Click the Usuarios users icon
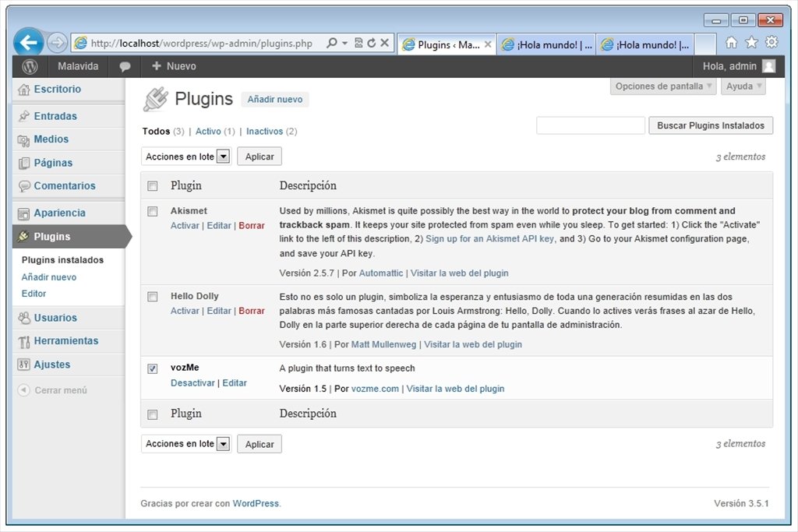 [x=24, y=318]
